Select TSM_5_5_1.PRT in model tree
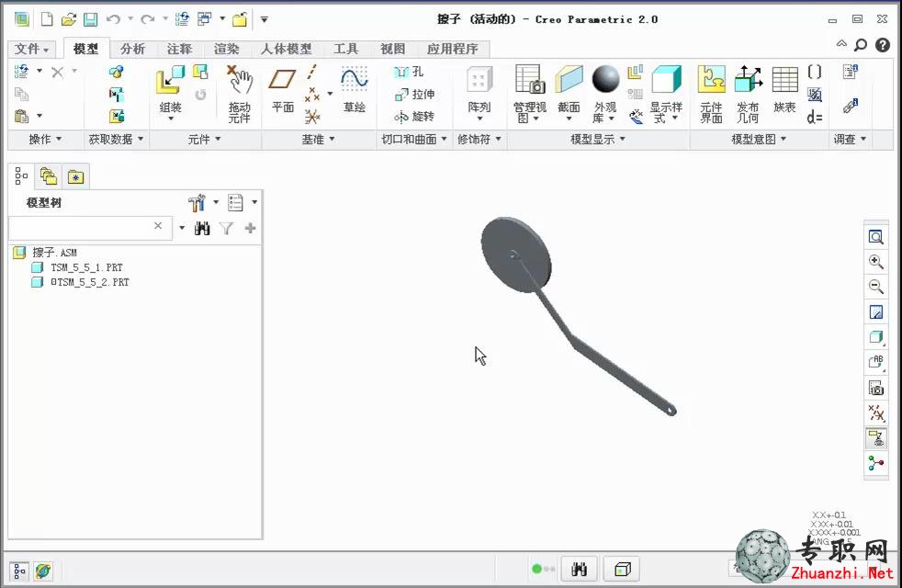 (x=77, y=267)
